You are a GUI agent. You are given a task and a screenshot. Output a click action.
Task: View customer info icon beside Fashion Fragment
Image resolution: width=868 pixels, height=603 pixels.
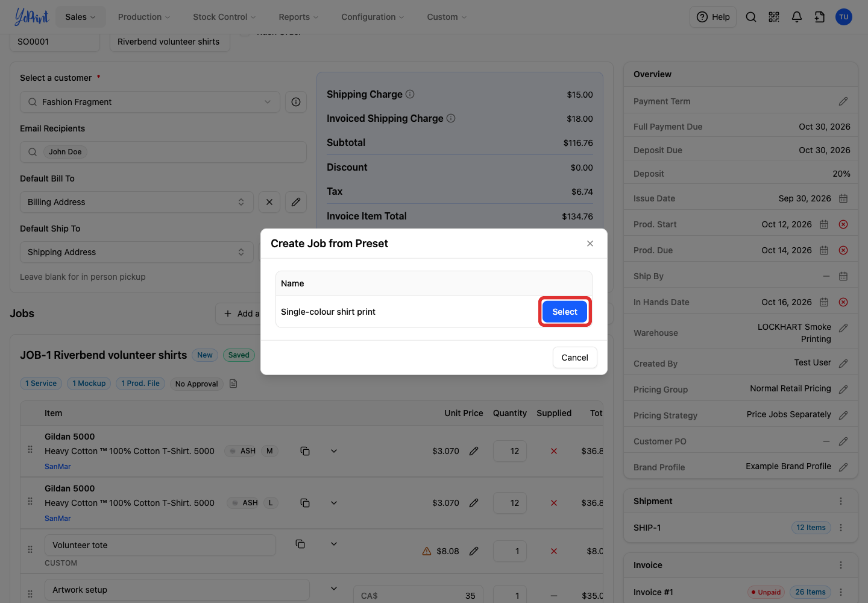pos(296,102)
